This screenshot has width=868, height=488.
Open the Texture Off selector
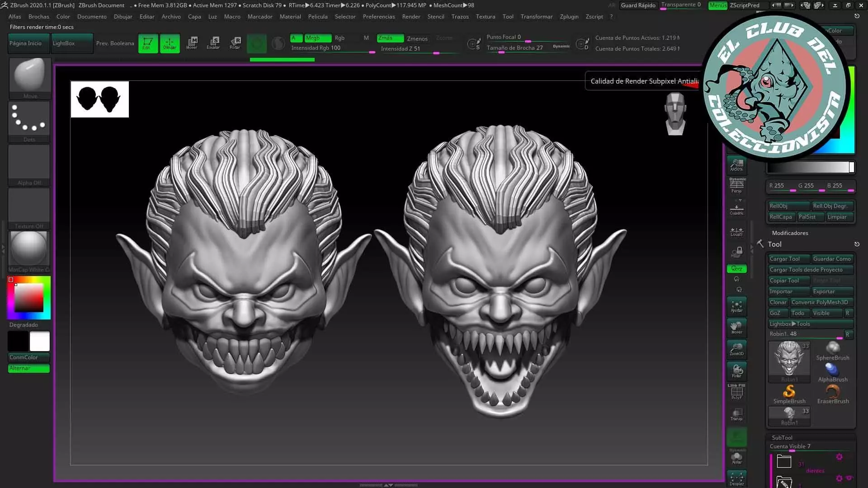[30, 208]
